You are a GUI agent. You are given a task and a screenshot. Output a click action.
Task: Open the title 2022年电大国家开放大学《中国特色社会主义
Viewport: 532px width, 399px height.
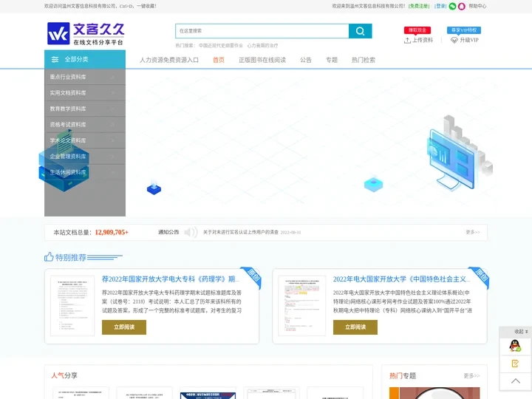click(402, 279)
